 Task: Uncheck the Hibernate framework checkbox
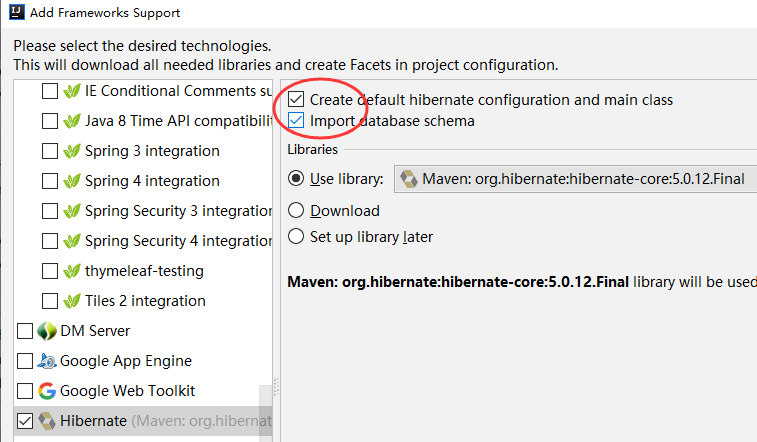[25, 421]
